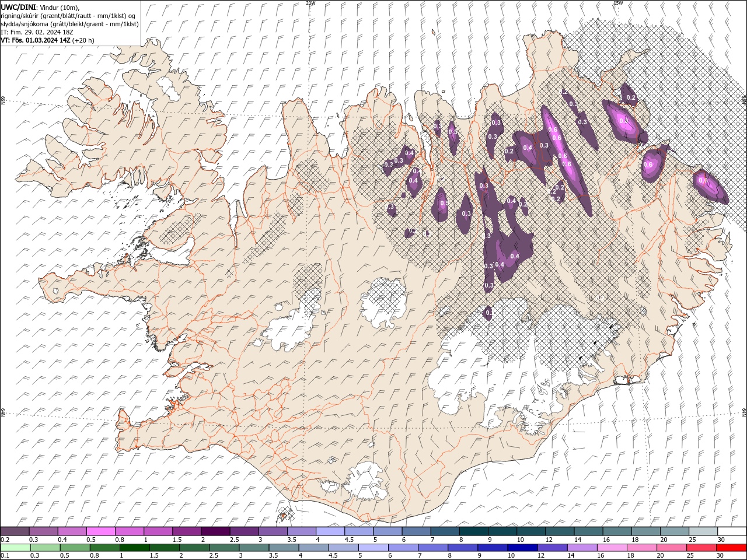Pick the dark teal swatch at 8 in snow scale
The width and height of the screenshot is (747, 560).
[474, 531]
